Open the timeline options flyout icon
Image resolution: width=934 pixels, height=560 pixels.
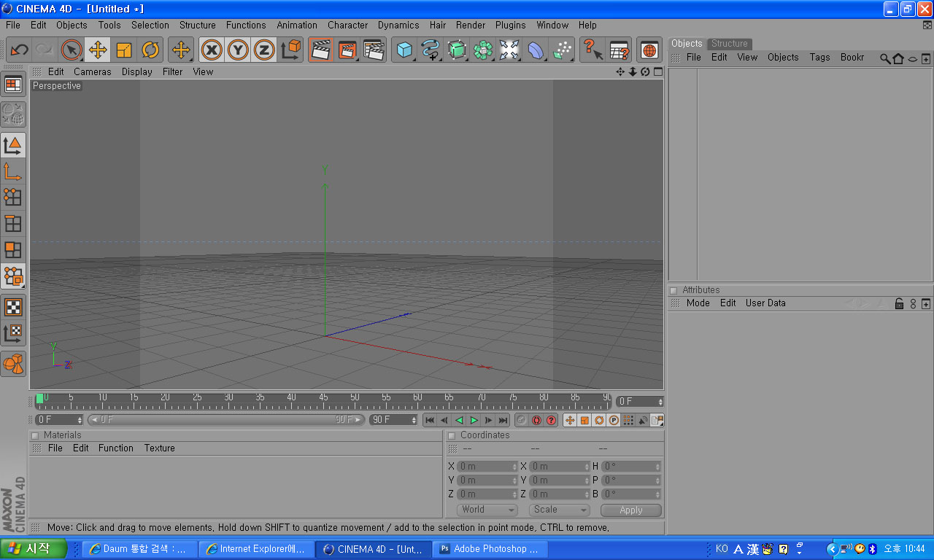point(657,420)
